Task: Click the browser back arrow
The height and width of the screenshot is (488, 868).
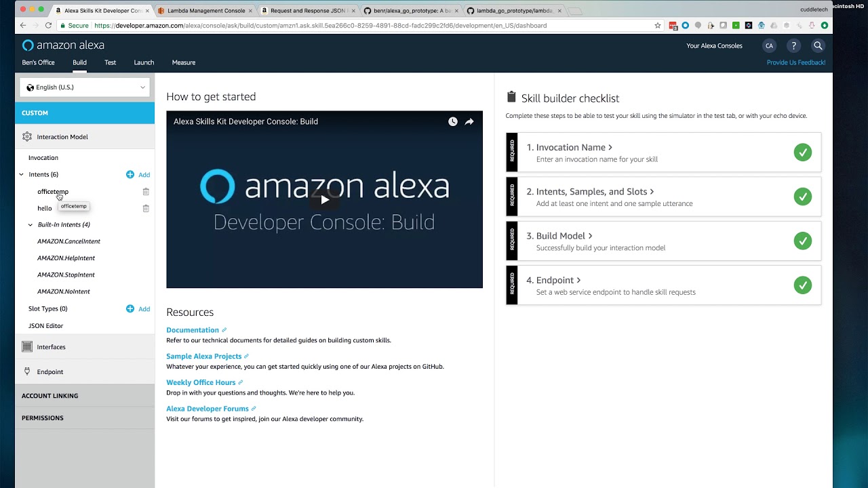Action: [x=23, y=25]
